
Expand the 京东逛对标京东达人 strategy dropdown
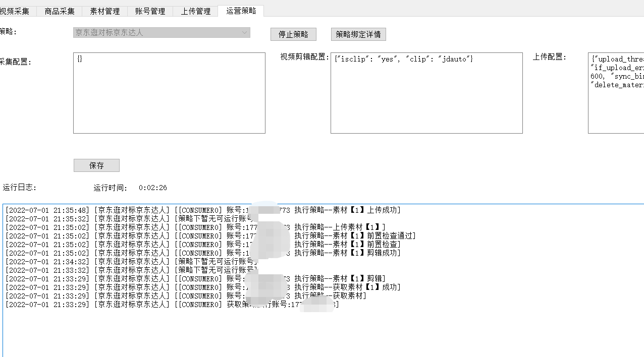coord(162,32)
